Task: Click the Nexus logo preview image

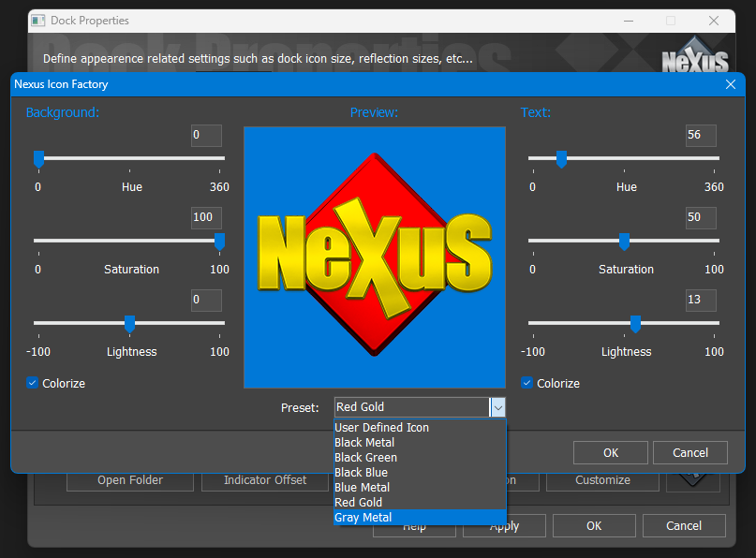Action: [x=375, y=257]
